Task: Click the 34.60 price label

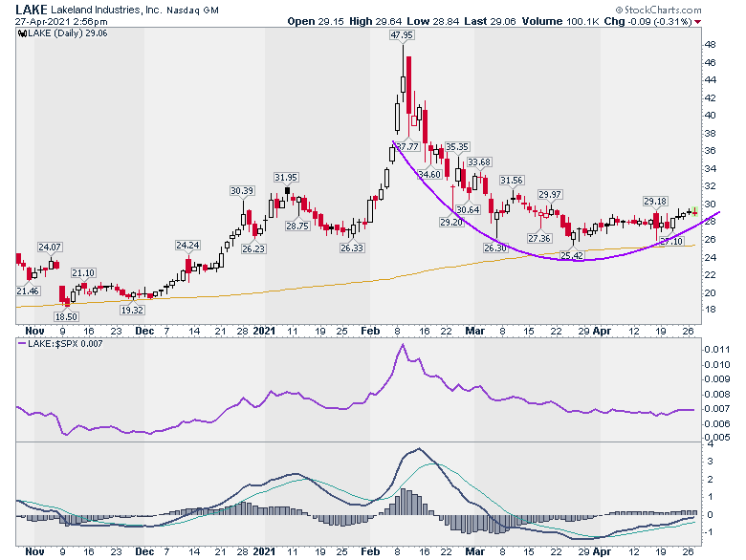Action: [429, 175]
